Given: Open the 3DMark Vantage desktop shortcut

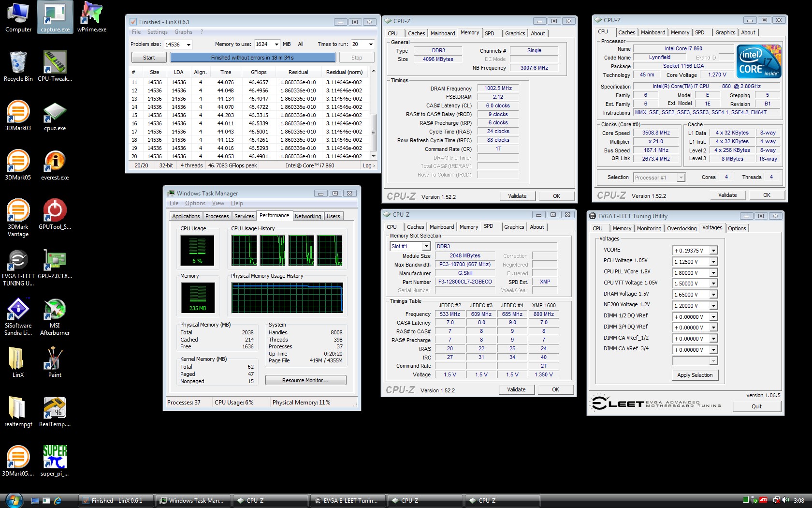Looking at the screenshot, I should pos(18,218).
